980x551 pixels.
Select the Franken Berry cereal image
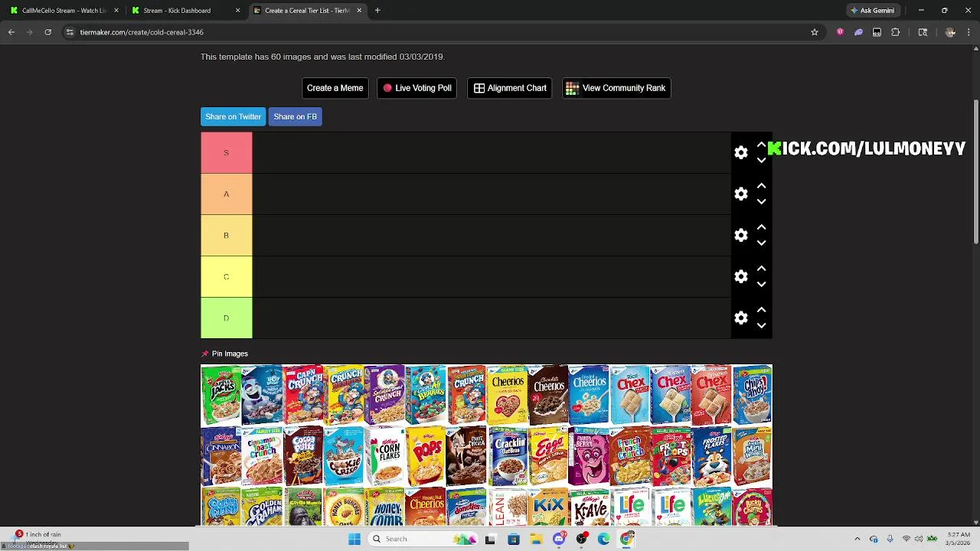[590, 456]
